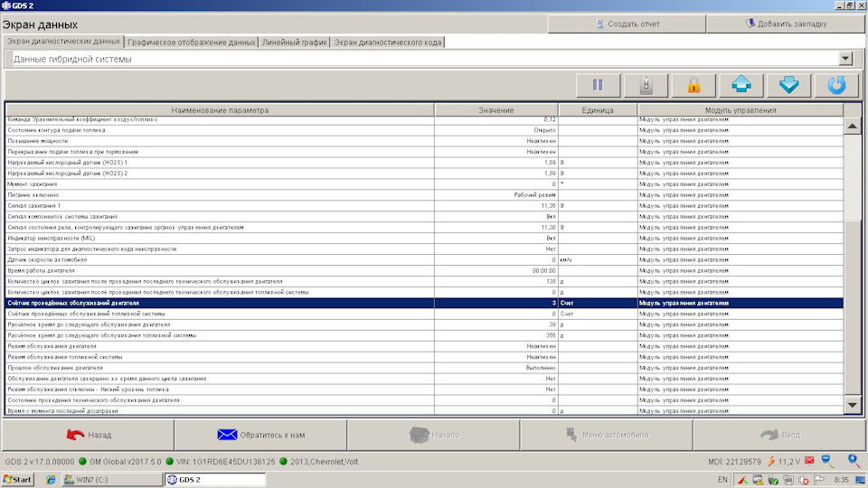Image resolution: width=868 pixels, height=488 pixels.
Task: Show desktop via the far-right tray icon
Action: [860, 480]
